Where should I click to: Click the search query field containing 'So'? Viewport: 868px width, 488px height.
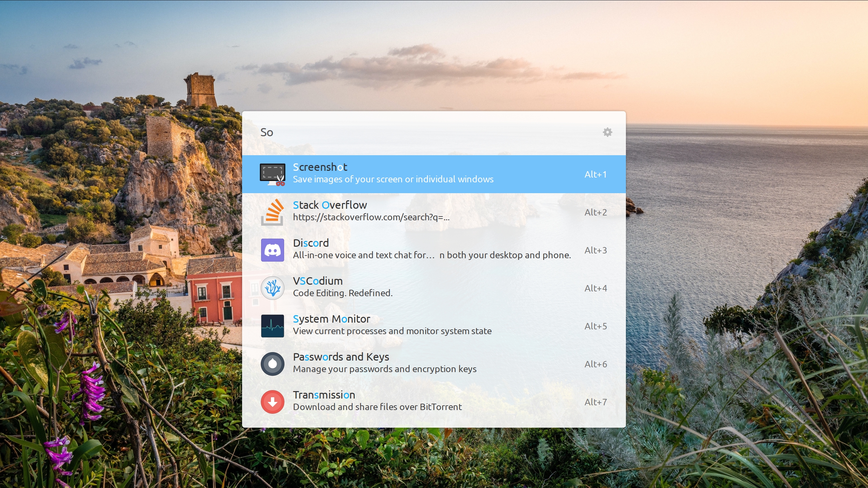[427, 133]
